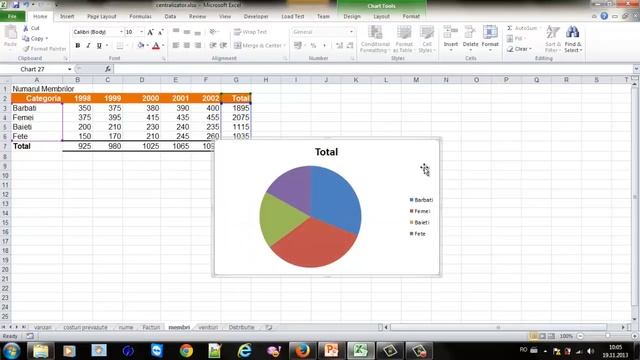Open the Chart Tools Layout tab
The height and width of the screenshot is (360, 640).
(382, 16)
